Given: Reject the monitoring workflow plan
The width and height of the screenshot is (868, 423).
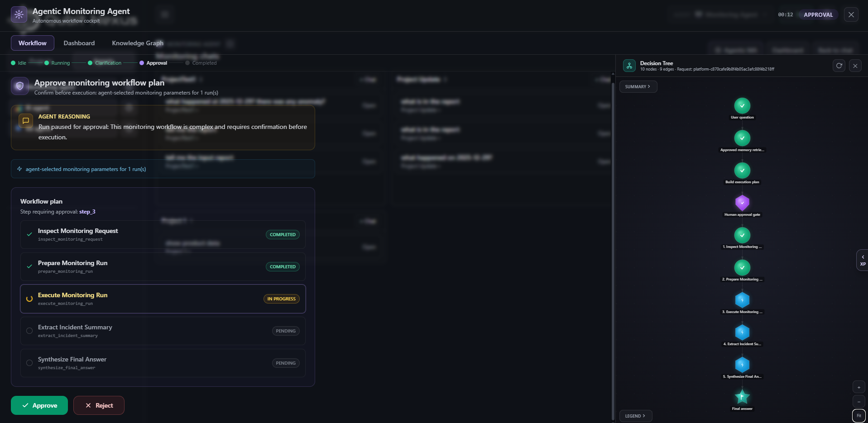Looking at the screenshot, I should tap(99, 405).
